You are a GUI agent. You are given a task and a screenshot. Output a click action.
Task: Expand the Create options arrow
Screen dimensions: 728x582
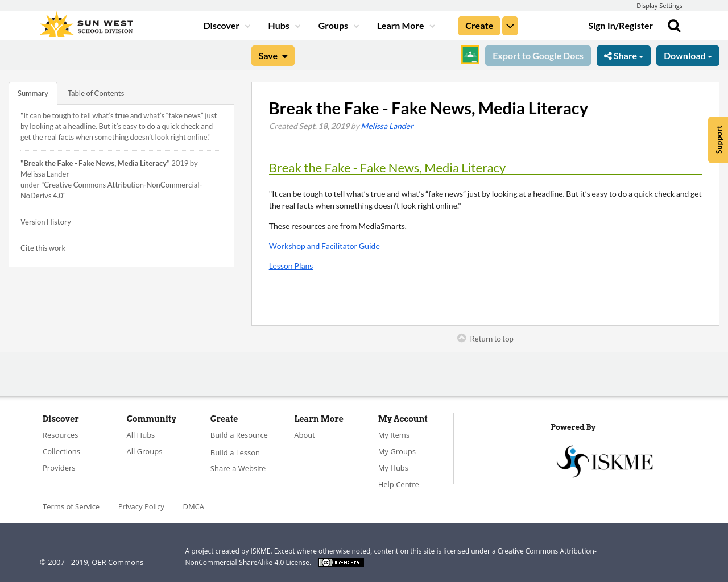tap(510, 24)
